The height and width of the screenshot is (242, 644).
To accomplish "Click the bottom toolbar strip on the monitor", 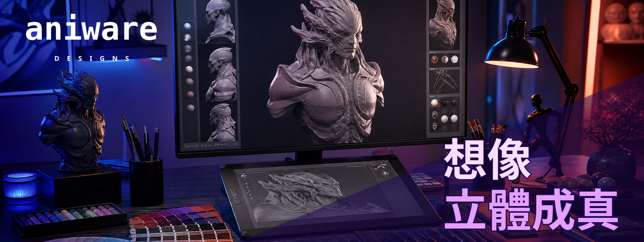I will tap(211, 145).
